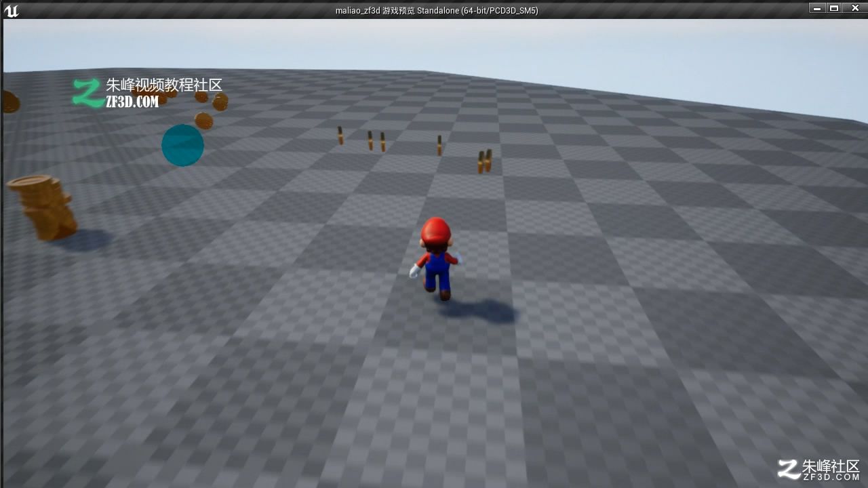Maximize the game preview window
The height and width of the screenshot is (488, 868).
click(834, 8)
